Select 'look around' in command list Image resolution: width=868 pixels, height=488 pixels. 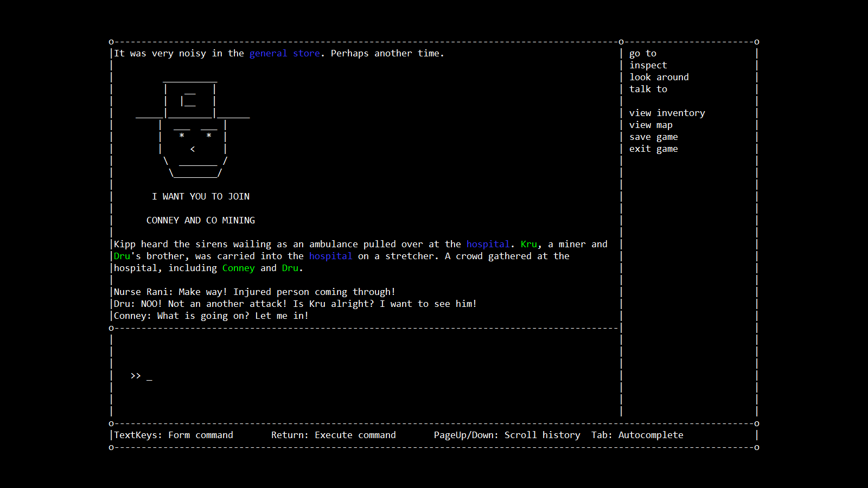659,77
